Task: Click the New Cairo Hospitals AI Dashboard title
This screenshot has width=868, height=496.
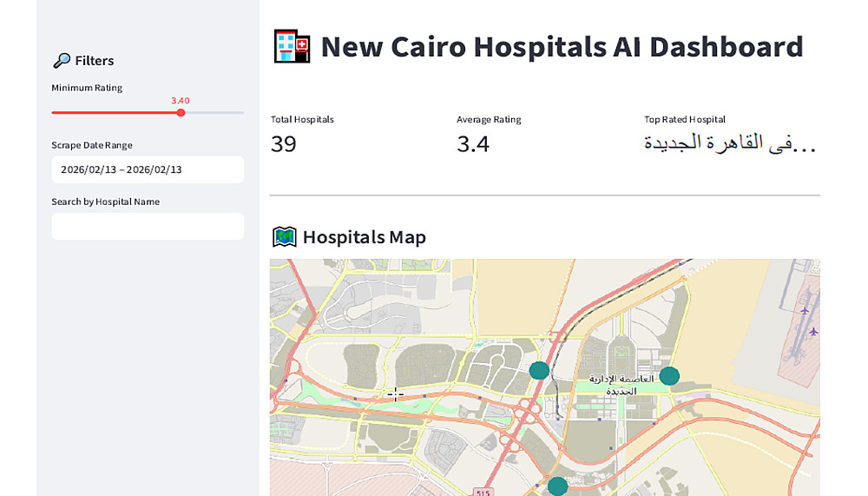Action: (562, 47)
